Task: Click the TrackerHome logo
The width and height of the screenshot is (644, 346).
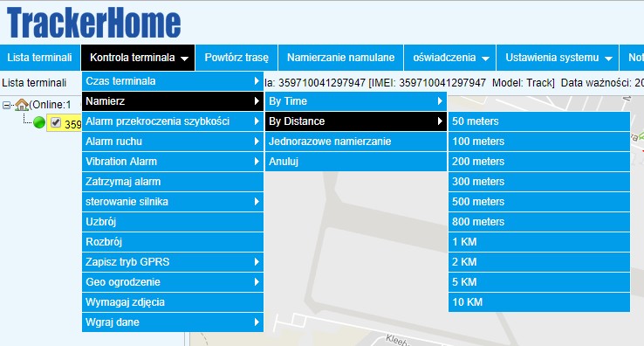Action: pyautogui.click(x=93, y=22)
